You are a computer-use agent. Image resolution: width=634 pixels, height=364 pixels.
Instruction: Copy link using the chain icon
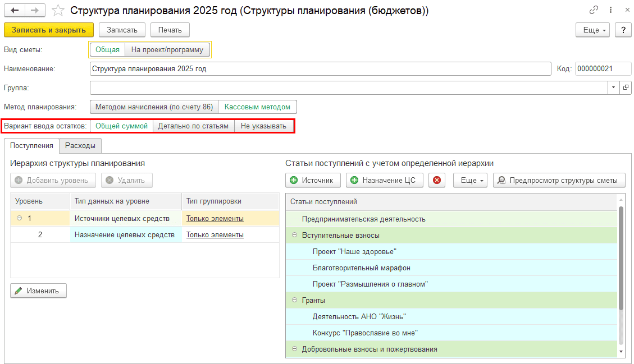594,11
